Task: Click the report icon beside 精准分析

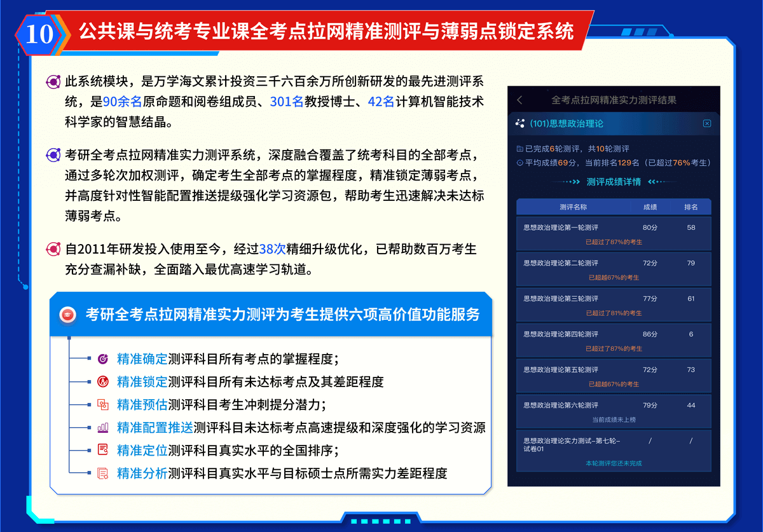Action: 103,473
